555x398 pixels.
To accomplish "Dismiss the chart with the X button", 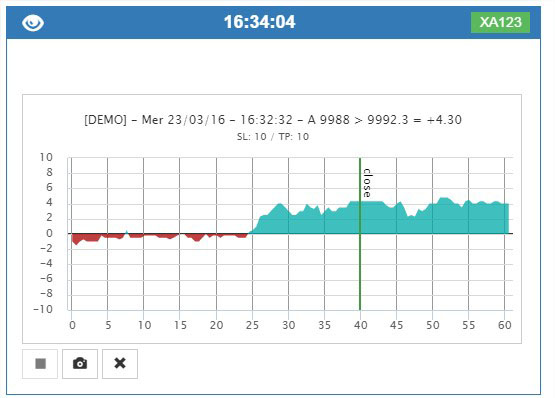I will tap(120, 364).
